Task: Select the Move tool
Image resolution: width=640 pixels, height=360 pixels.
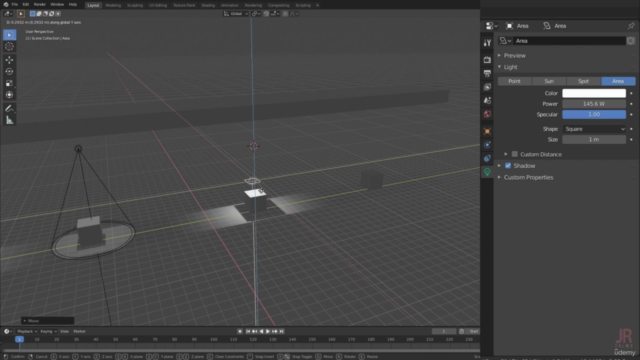Action: [x=9, y=60]
